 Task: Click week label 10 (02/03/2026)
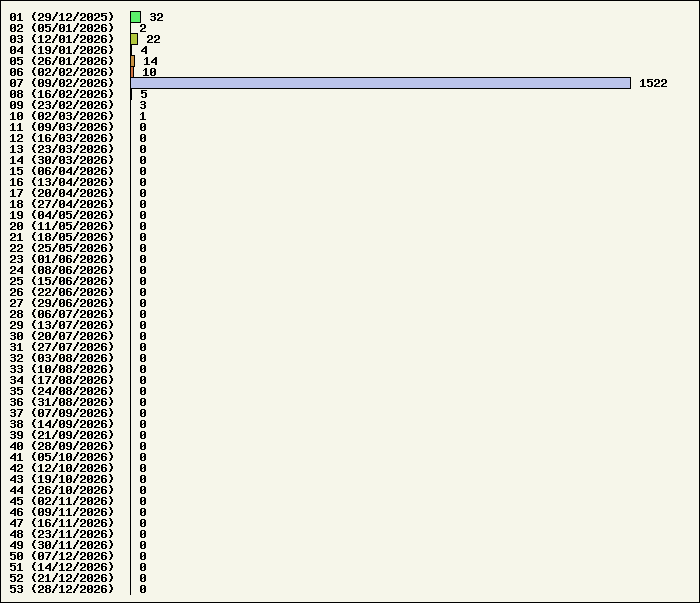point(62,116)
